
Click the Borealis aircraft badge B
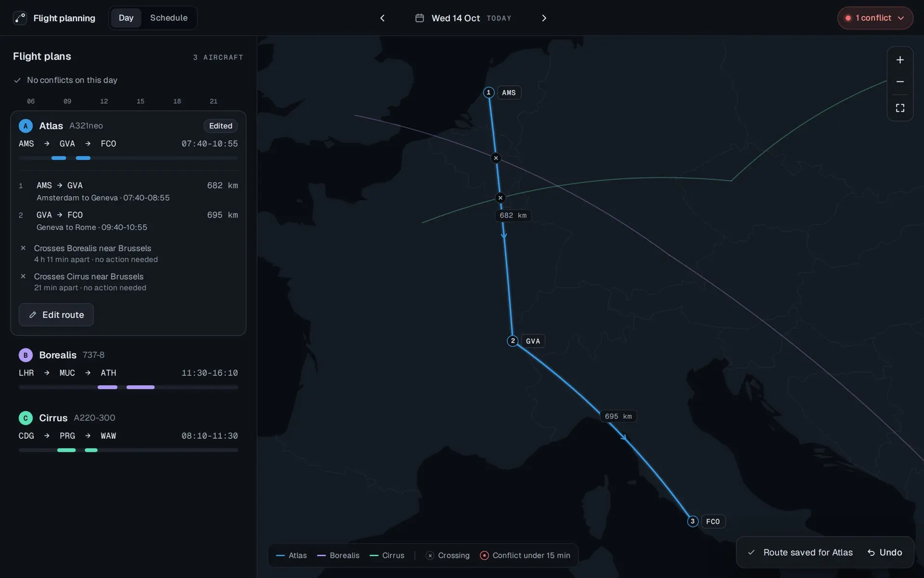26,355
